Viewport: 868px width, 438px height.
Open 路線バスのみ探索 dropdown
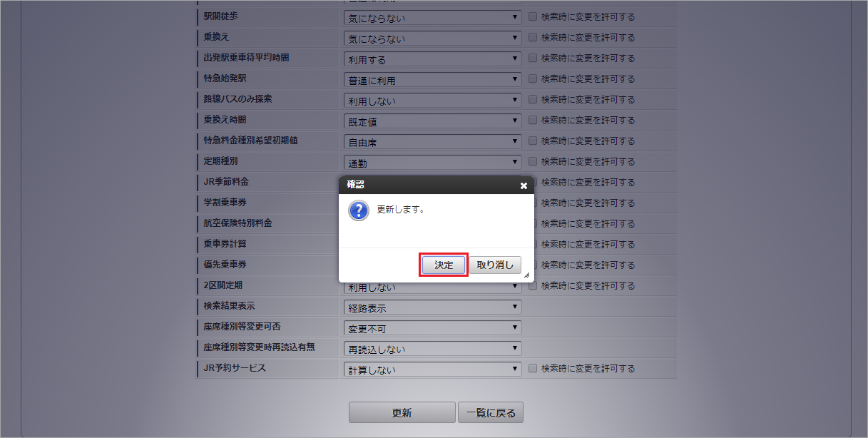tap(432, 100)
